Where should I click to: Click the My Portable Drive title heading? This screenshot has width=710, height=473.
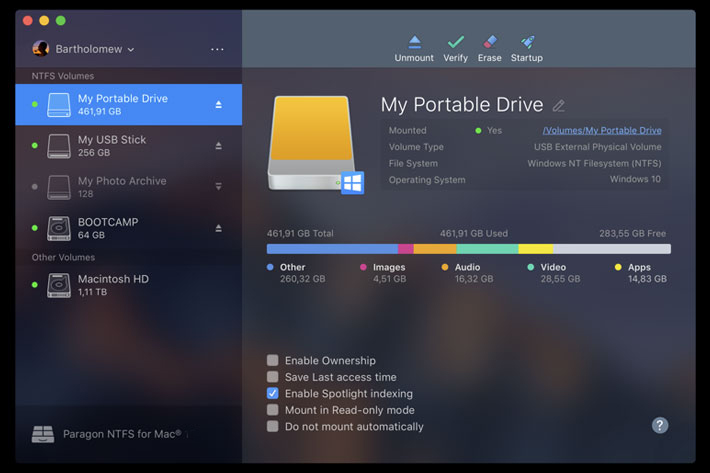[x=462, y=105]
